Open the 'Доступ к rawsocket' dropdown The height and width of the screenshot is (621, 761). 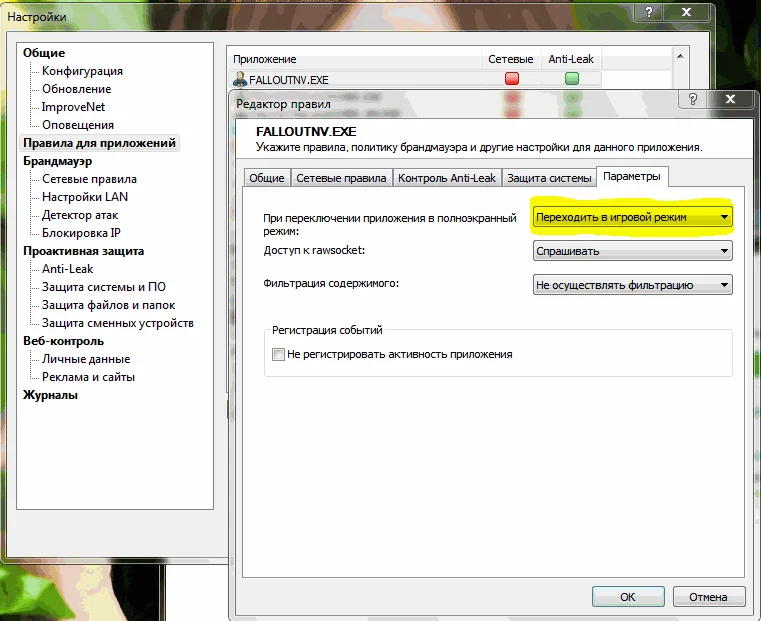pyautogui.click(x=632, y=251)
